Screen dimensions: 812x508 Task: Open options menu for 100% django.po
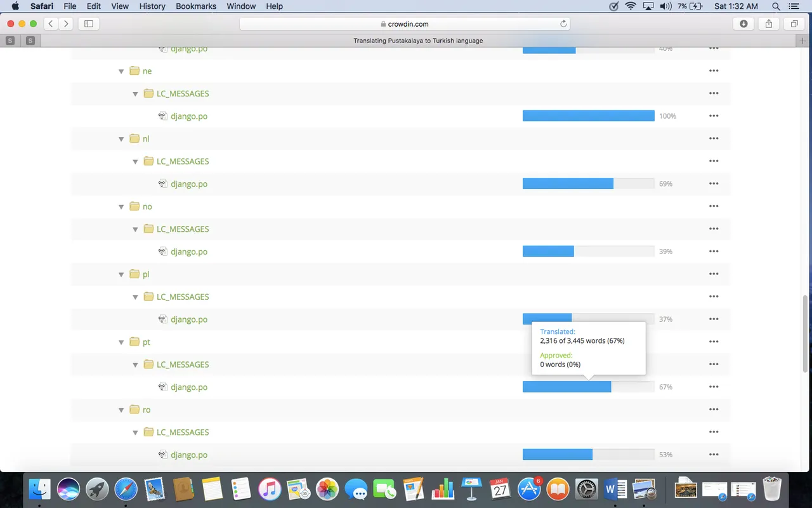pos(714,116)
